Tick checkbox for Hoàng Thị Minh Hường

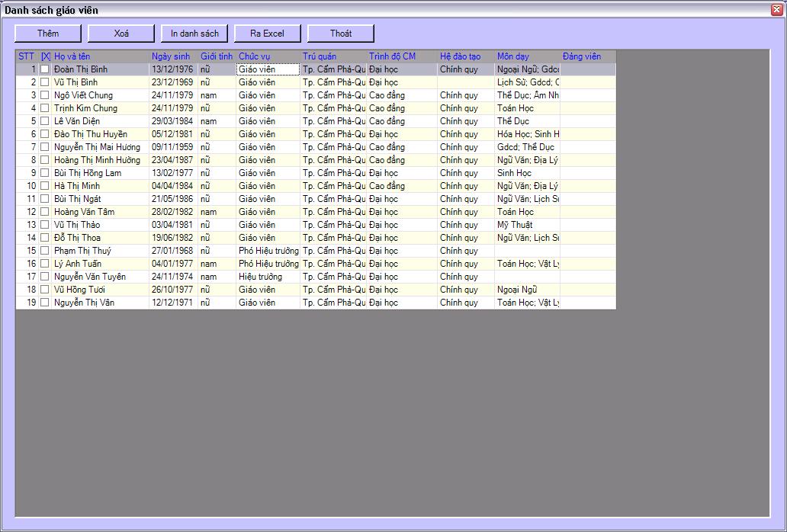[45, 160]
